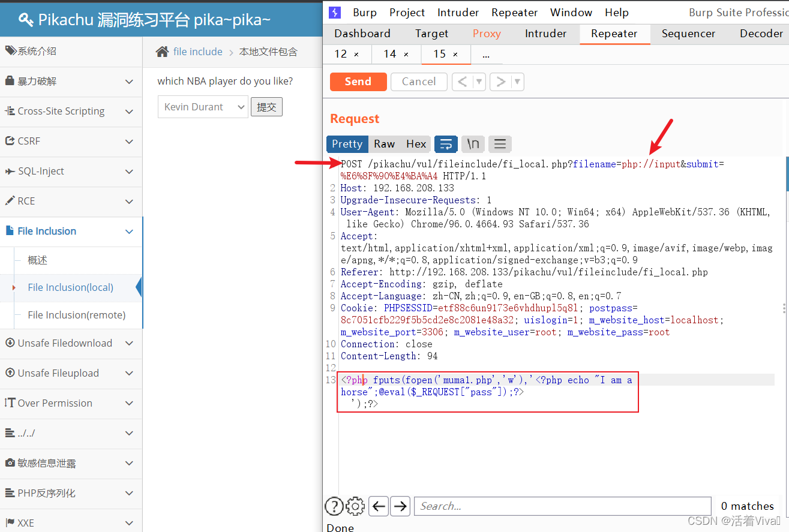Click the camera icon beside 敏感信息泄露
The width and height of the screenshot is (789, 532).
(10, 463)
